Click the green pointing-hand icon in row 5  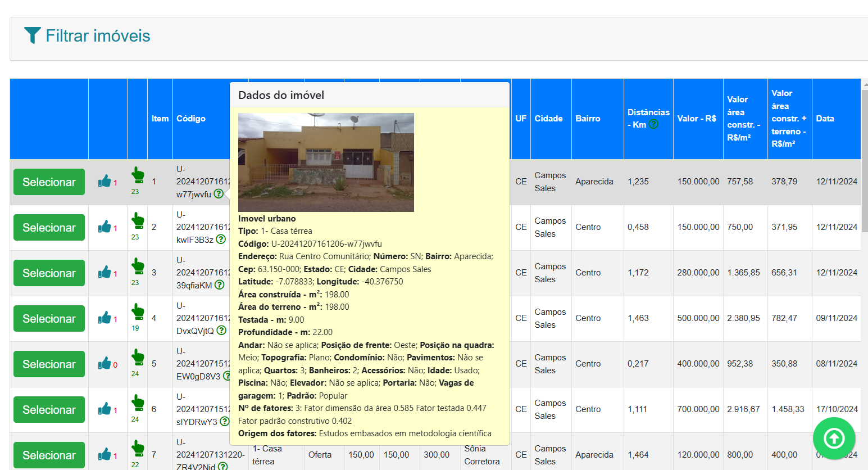138,357
